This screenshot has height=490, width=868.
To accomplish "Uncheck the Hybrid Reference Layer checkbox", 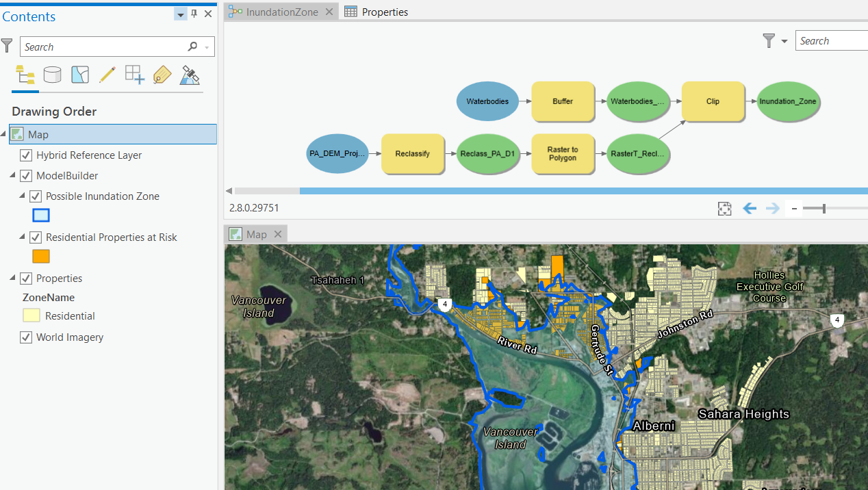I will click(x=26, y=155).
